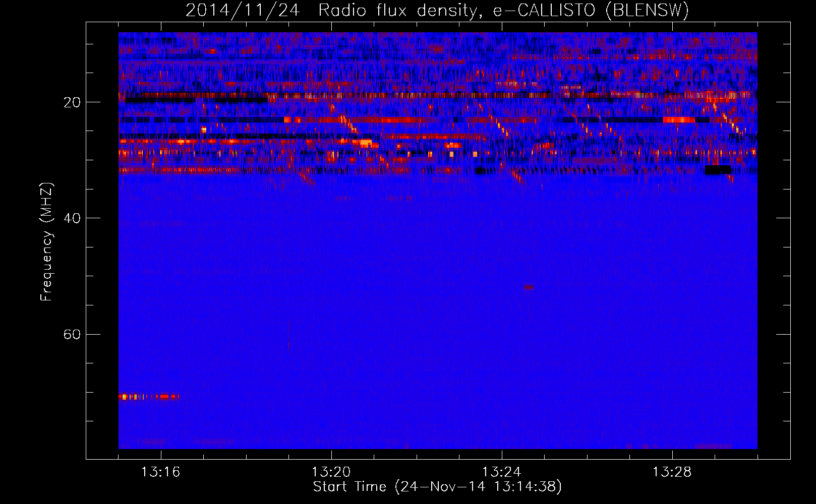Viewport: 816px width, 504px height.
Task: Click the black data gap near 13:29 at 32 MHz
Action: point(718,170)
